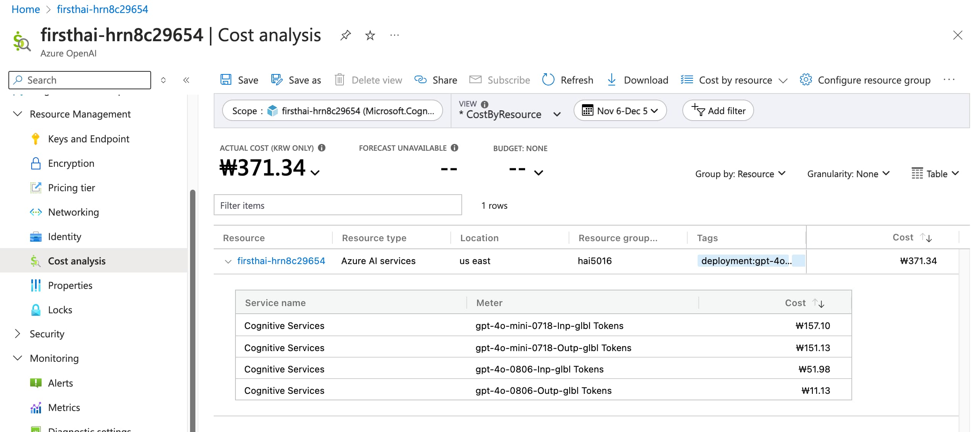
Task: Pin the Cost analysis blade
Action: tap(345, 35)
